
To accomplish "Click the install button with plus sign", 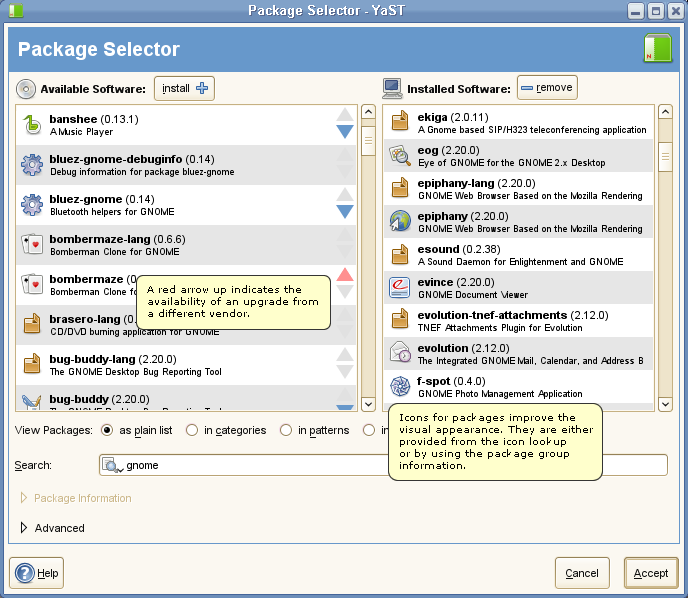I will (184, 88).
